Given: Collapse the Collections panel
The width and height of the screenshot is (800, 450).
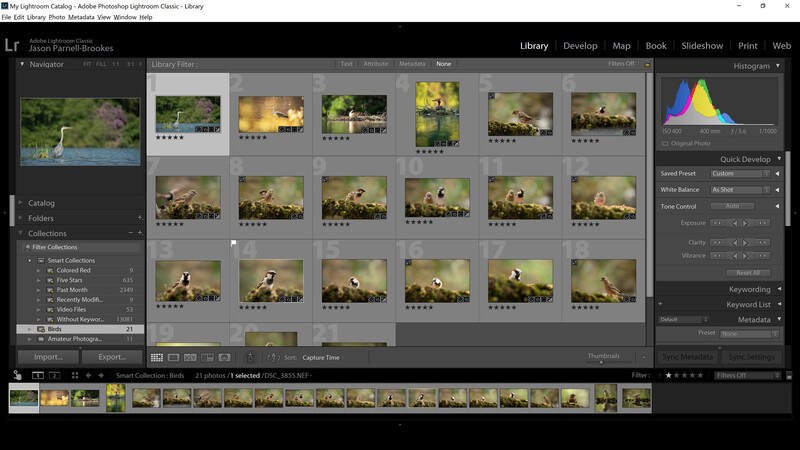Looking at the screenshot, I should pyautogui.click(x=20, y=233).
